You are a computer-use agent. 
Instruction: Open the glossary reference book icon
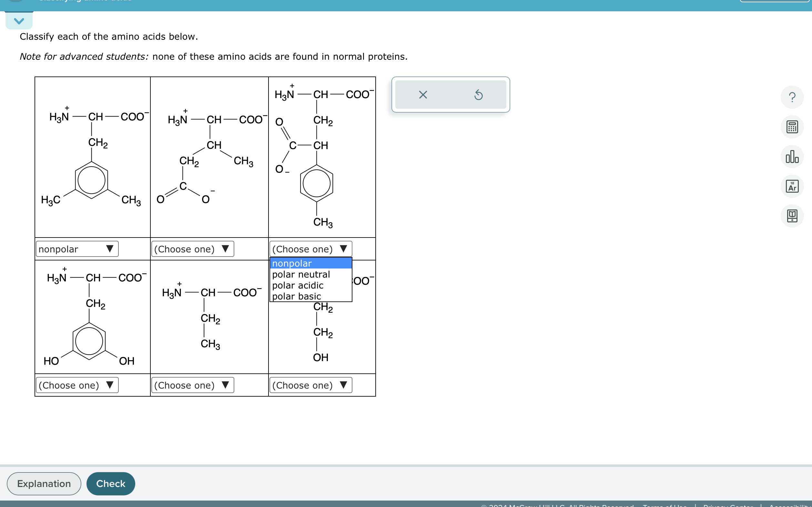793,216
